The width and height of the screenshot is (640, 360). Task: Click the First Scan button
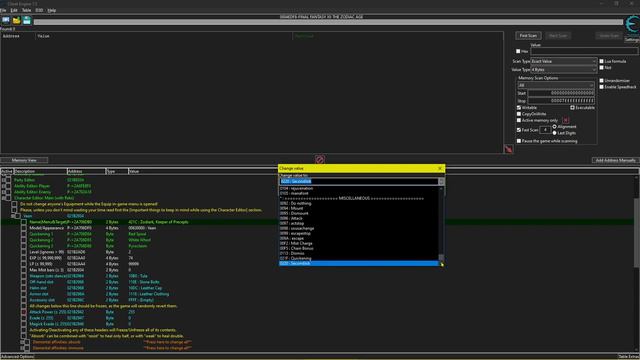coord(528,36)
